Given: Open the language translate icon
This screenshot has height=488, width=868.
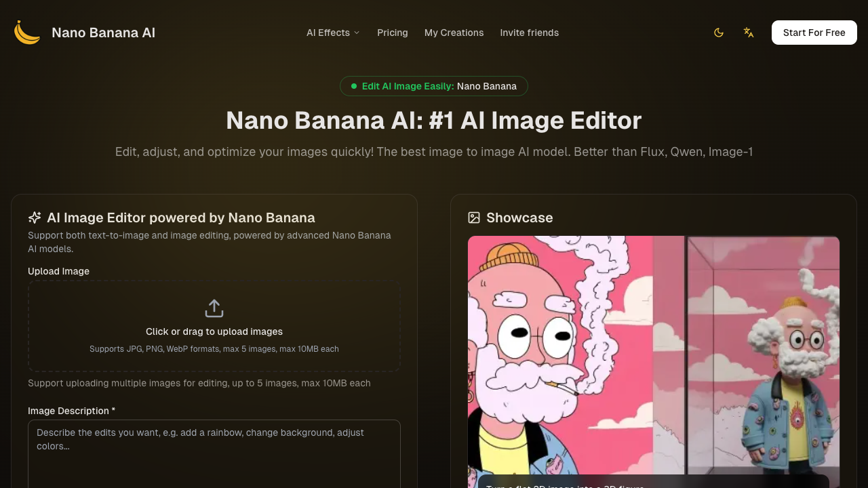Looking at the screenshot, I should [749, 33].
